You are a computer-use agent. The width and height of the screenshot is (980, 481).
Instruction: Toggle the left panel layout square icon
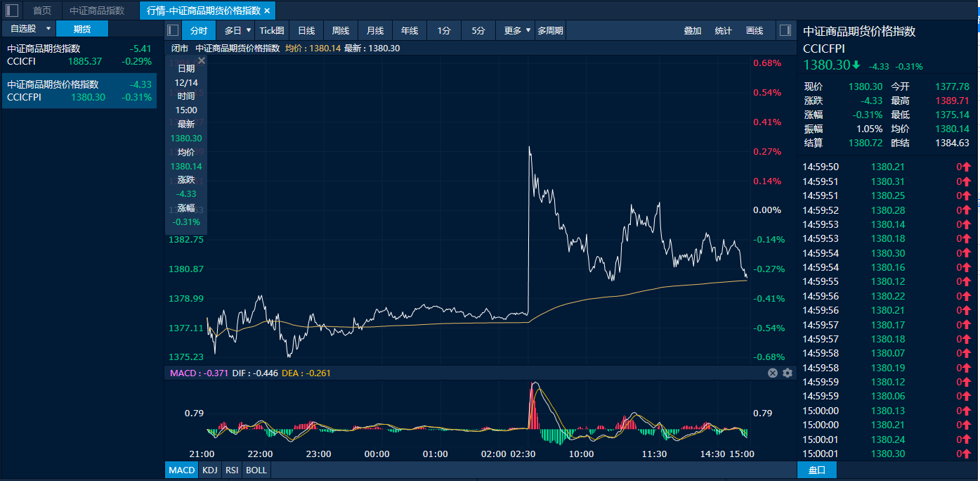(x=171, y=30)
